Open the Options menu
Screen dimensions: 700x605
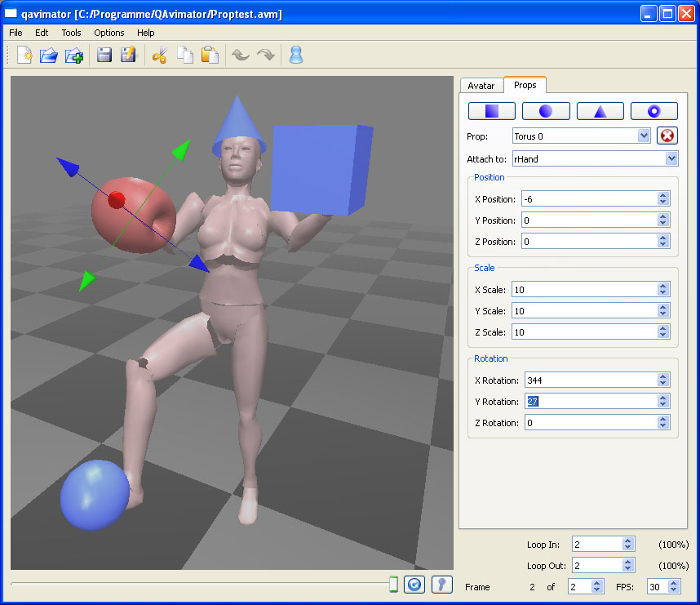(x=109, y=33)
